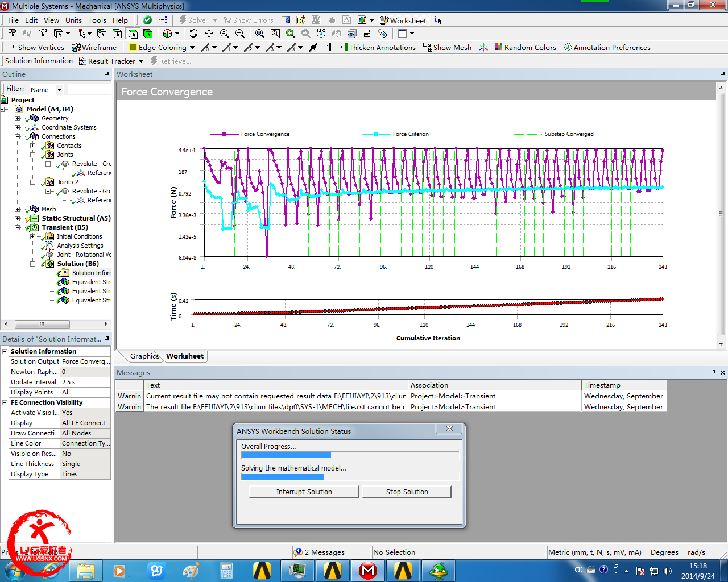
Task: Select the Box Zoom tool
Action: pos(240,34)
